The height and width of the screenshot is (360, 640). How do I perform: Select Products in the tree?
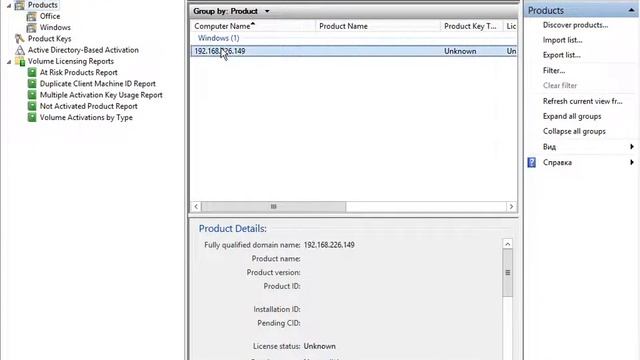point(42,5)
